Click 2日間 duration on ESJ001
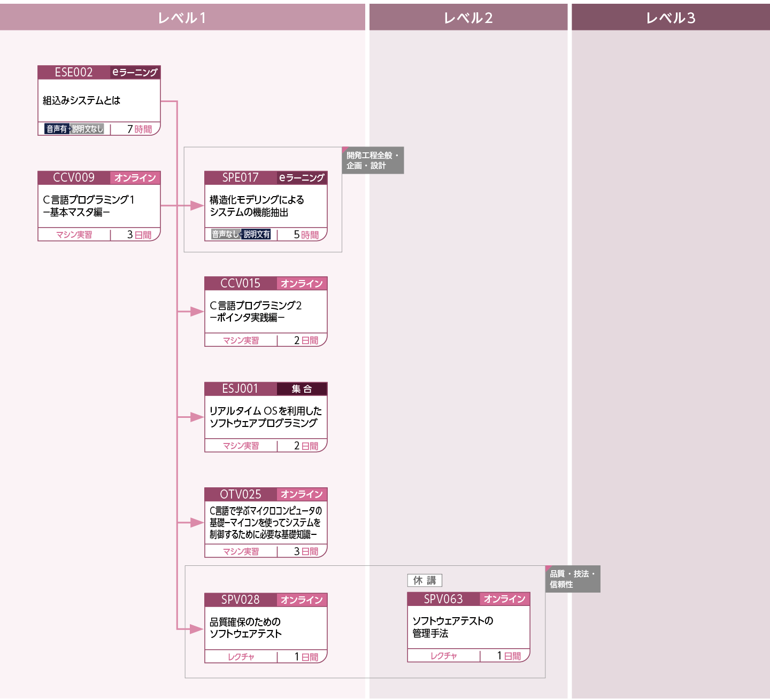 [x=306, y=446]
